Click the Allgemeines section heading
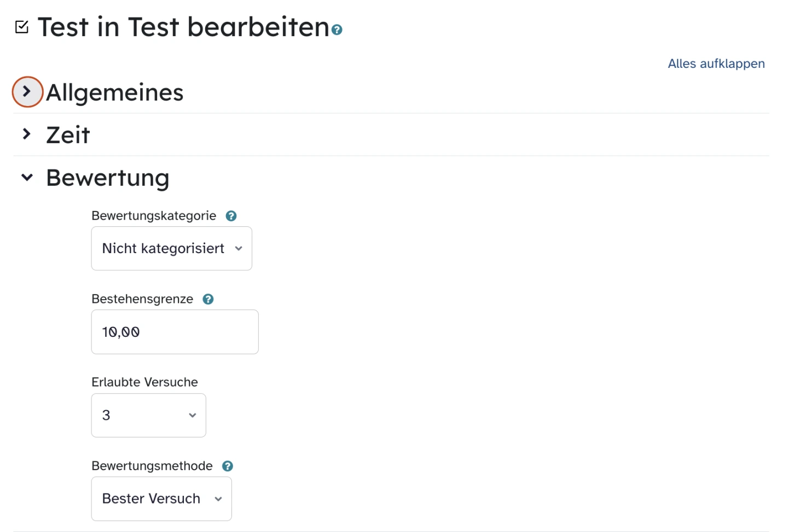 coord(115,92)
